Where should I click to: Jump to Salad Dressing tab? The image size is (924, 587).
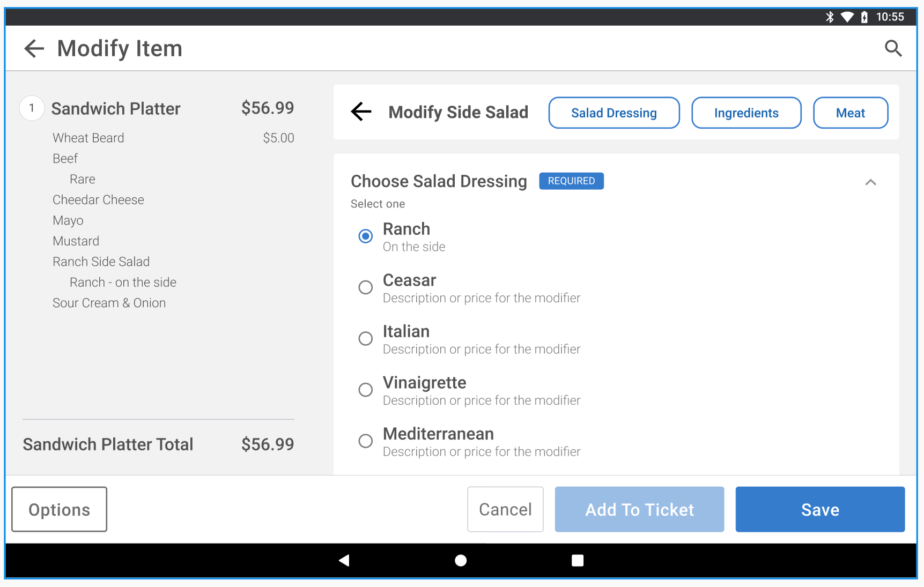tap(613, 113)
